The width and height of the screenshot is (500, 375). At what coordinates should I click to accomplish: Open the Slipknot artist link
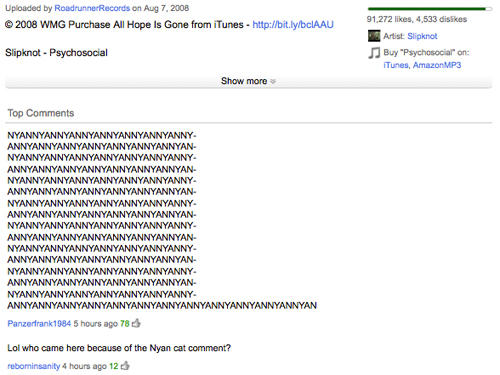(x=422, y=36)
